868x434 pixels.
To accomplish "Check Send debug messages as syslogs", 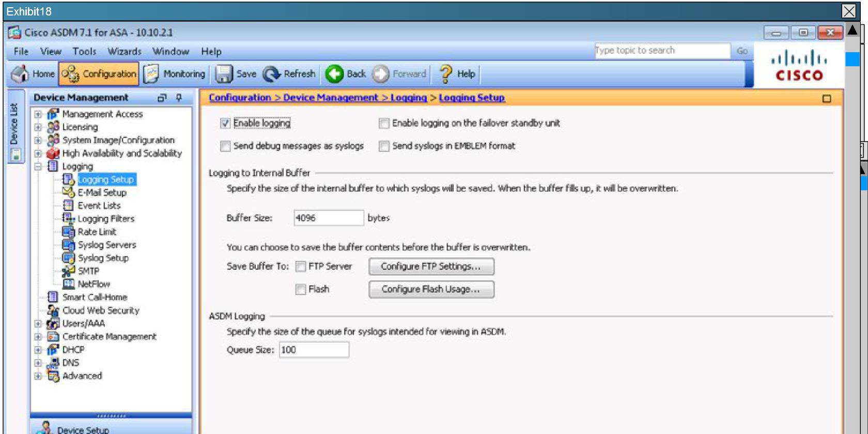I will 225,146.
